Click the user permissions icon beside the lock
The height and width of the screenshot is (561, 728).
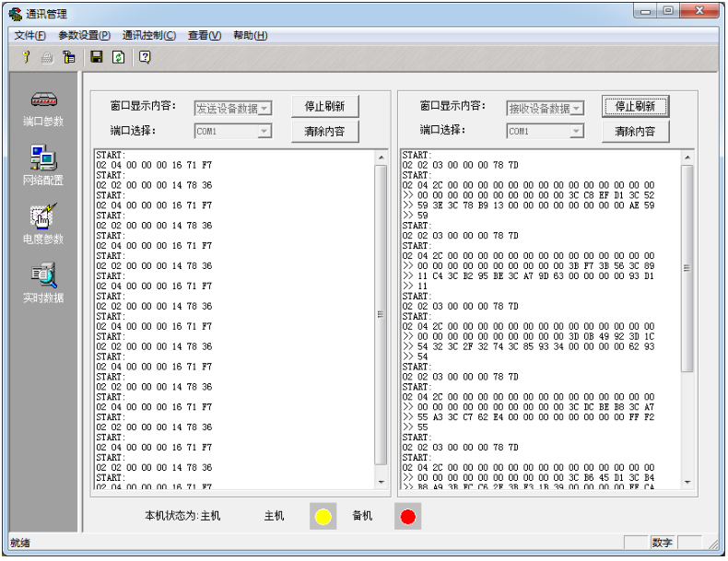tap(69, 57)
